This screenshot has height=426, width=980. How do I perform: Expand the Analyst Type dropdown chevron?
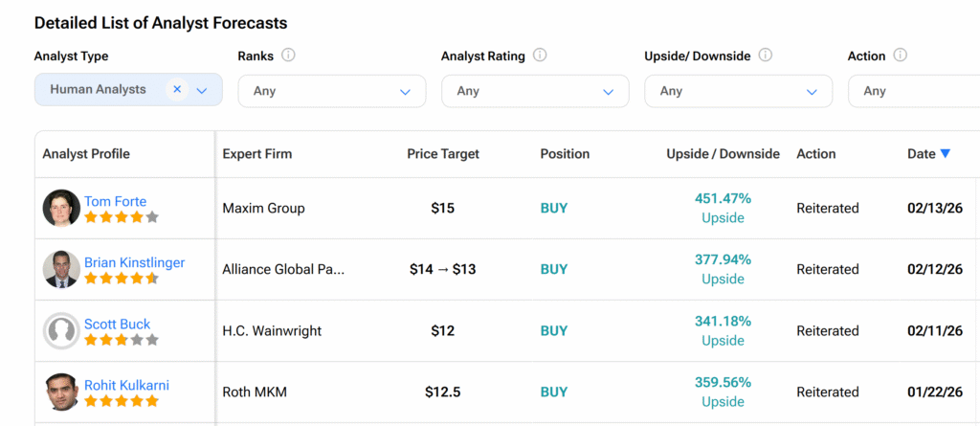[x=202, y=90]
